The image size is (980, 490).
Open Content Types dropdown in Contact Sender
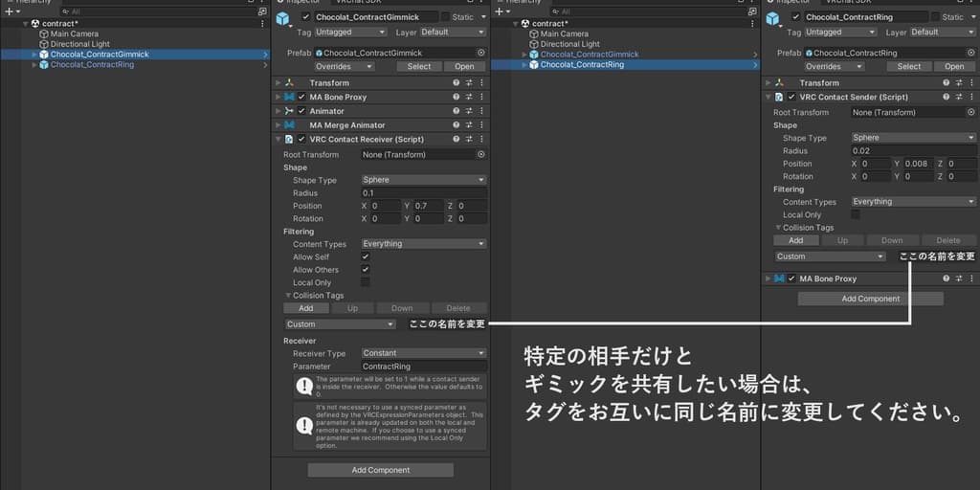point(914,202)
